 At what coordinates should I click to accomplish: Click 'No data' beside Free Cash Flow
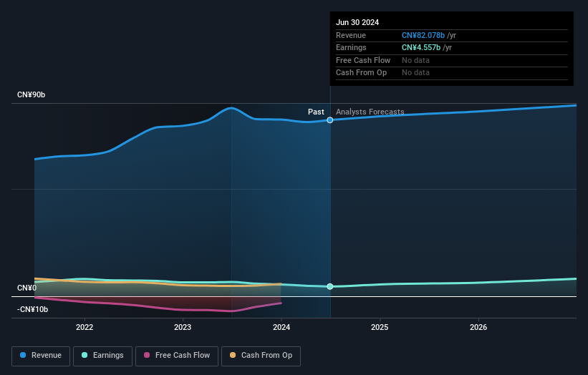pyautogui.click(x=415, y=60)
